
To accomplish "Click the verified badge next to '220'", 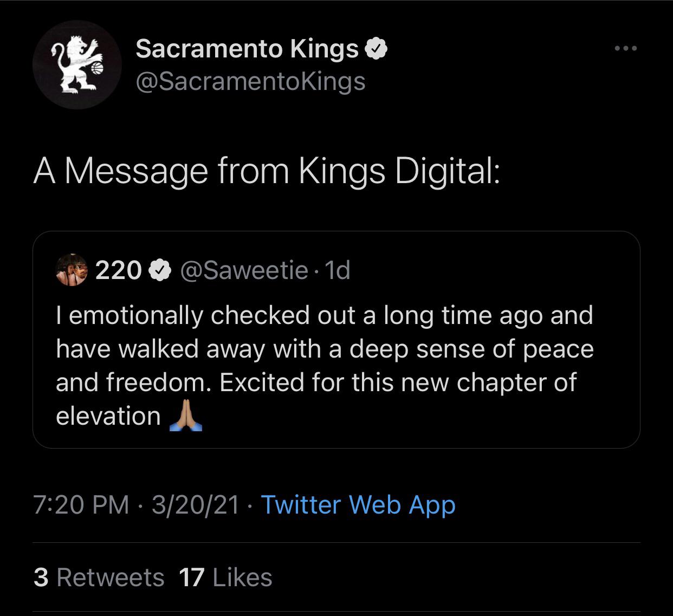I will pos(160,270).
